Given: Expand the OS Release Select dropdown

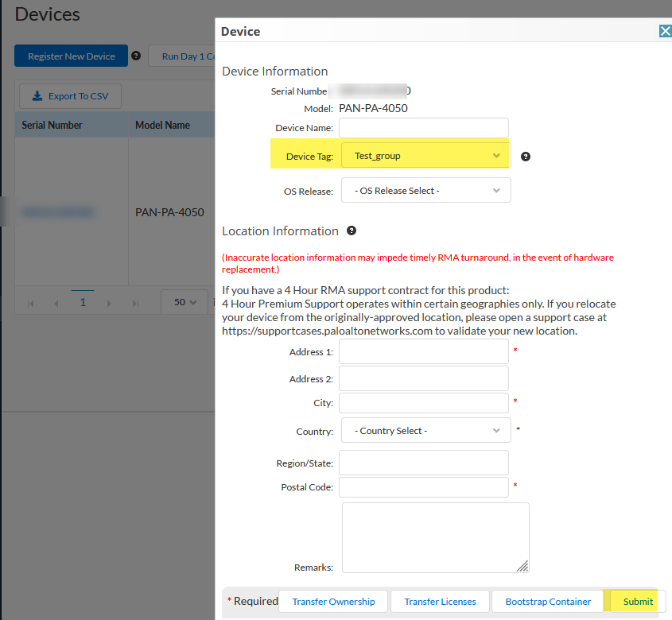Looking at the screenshot, I should pos(425,191).
